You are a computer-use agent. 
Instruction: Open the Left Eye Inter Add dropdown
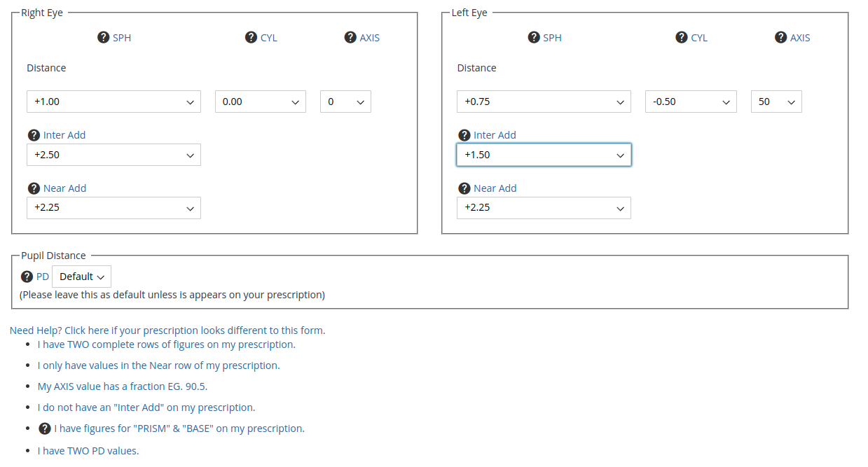(544, 155)
